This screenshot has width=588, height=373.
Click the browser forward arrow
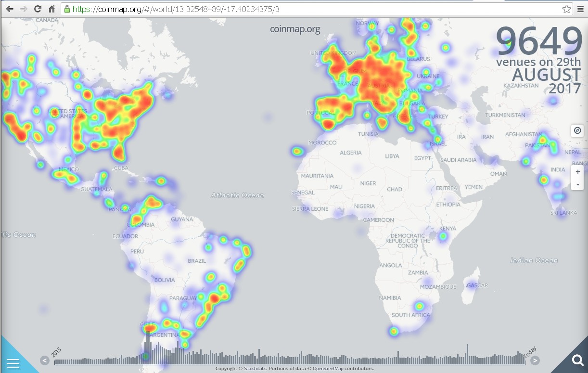24,9
